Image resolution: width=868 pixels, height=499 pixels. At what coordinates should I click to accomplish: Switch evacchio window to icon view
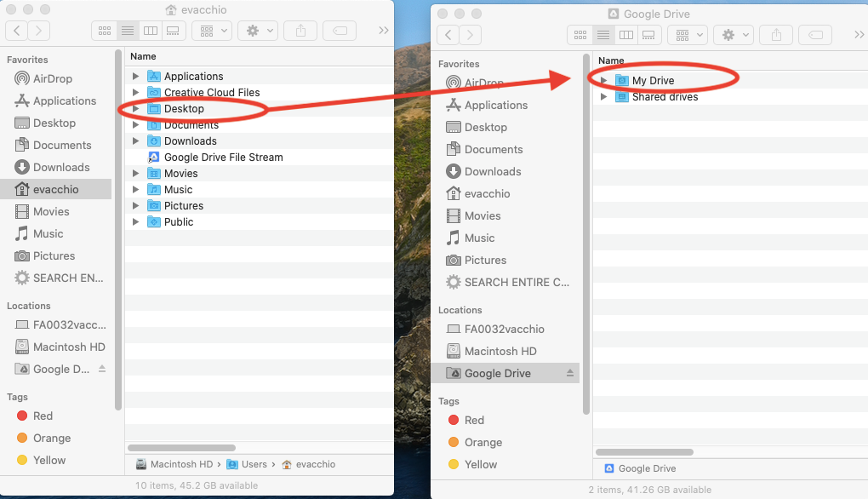pyautogui.click(x=104, y=31)
